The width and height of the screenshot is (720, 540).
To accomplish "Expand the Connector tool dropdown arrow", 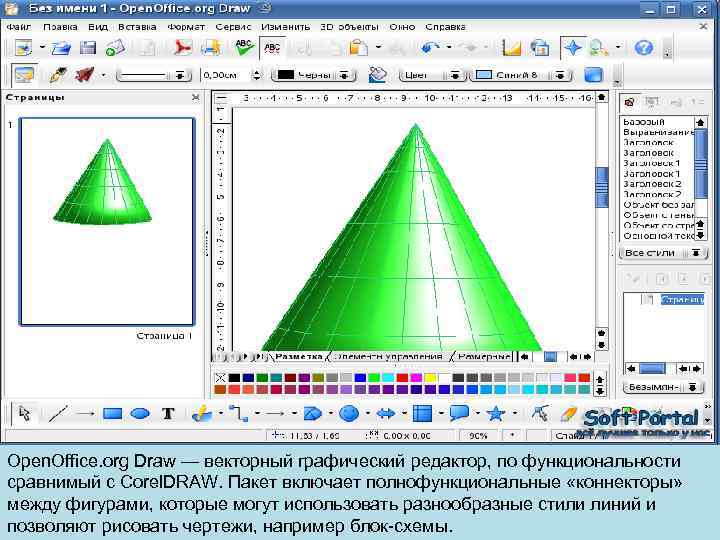I will (257, 414).
